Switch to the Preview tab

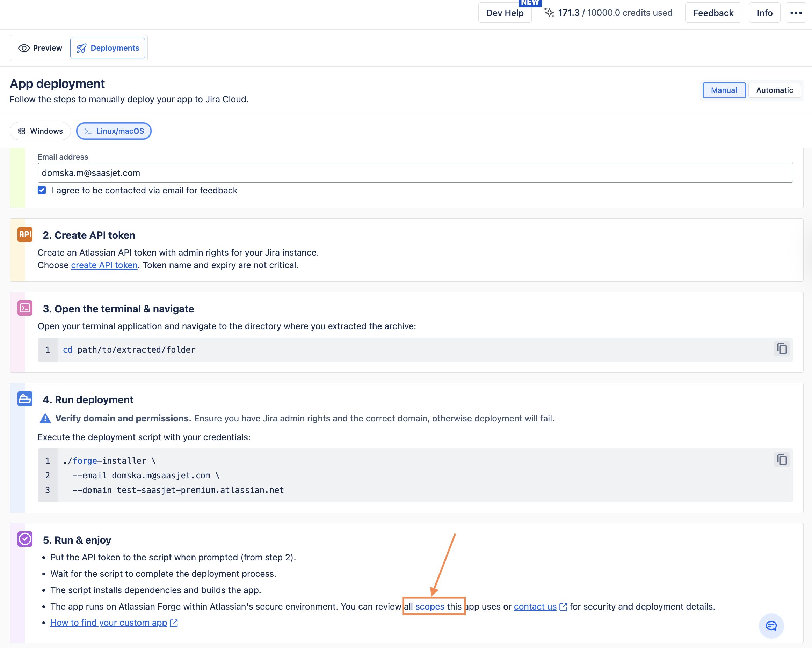pyautogui.click(x=40, y=48)
